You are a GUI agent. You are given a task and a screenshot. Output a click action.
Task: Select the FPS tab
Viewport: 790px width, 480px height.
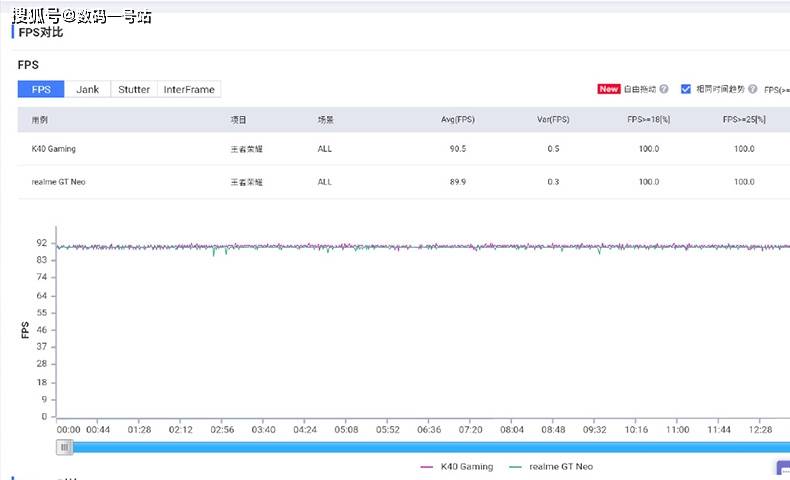click(41, 89)
